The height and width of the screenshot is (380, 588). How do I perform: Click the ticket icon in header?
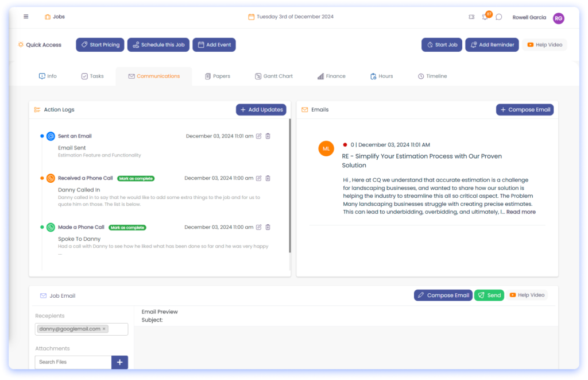pos(471,17)
